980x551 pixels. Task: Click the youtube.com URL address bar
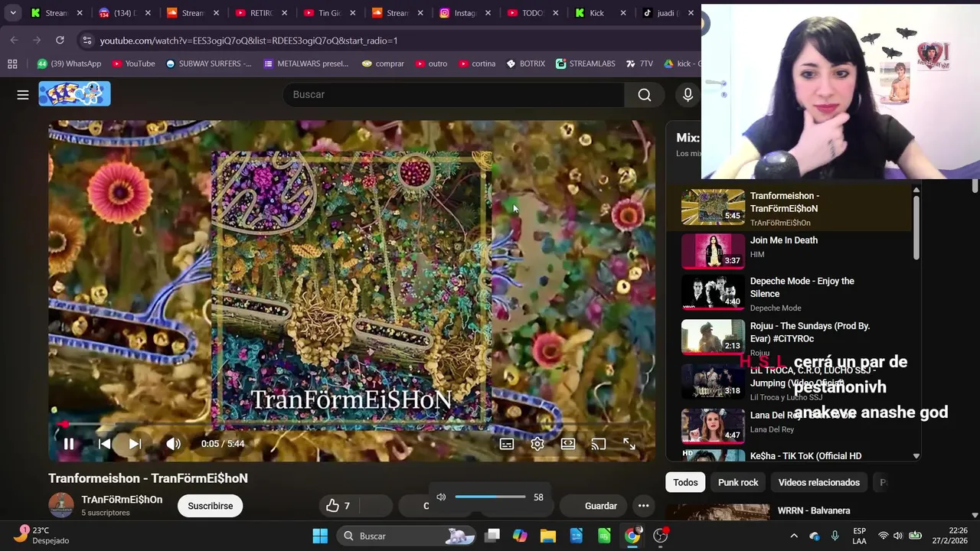tap(248, 41)
